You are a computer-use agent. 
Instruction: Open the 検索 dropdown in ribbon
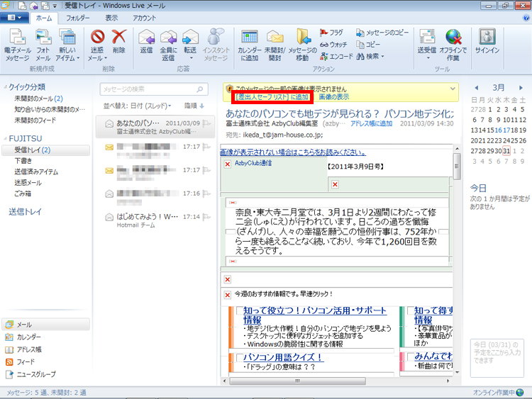pyautogui.click(x=370, y=56)
